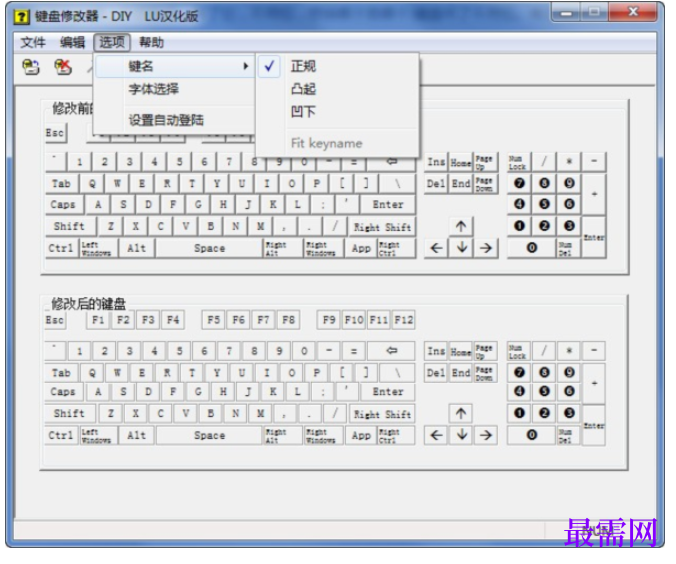Click up arrow on modified keyboard
The height and width of the screenshot is (564, 676).
[x=461, y=414]
